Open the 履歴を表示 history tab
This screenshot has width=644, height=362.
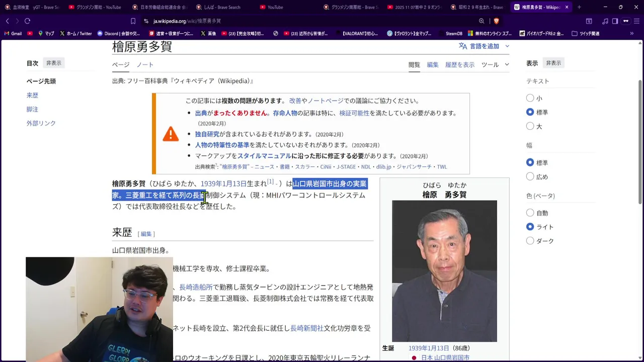[460, 64]
